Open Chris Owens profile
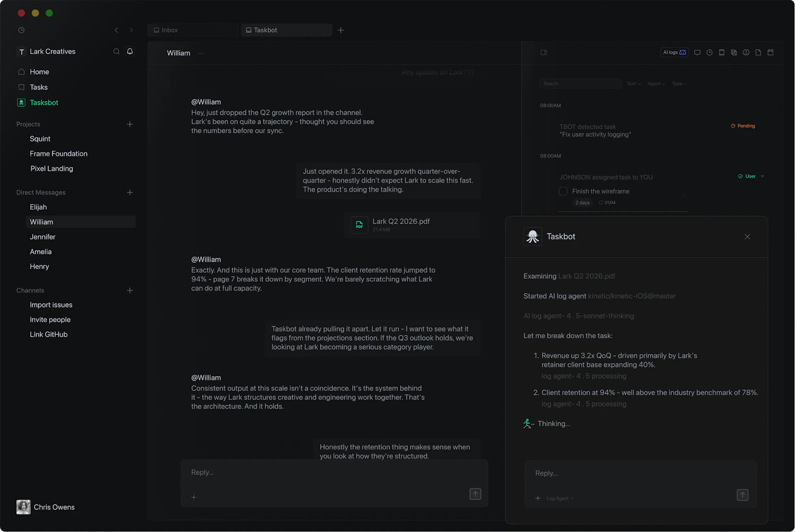Image resolution: width=795 pixels, height=532 pixels. tap(46, 507)
